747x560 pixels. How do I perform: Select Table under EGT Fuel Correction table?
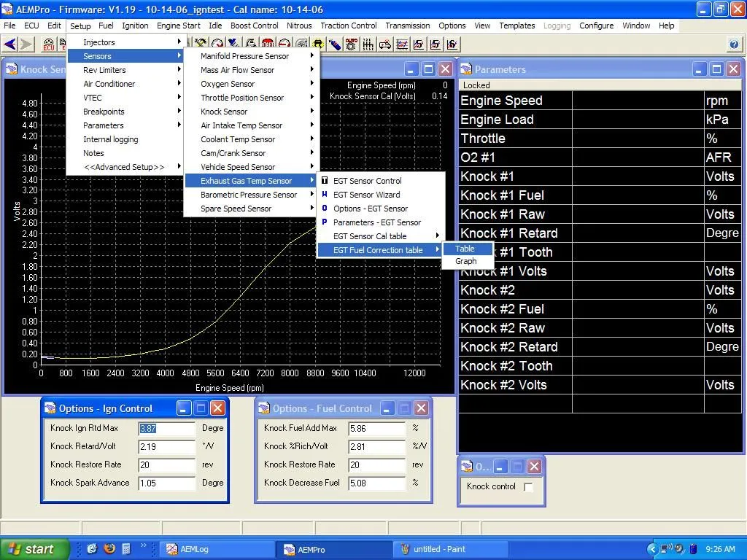click(465, 249)
